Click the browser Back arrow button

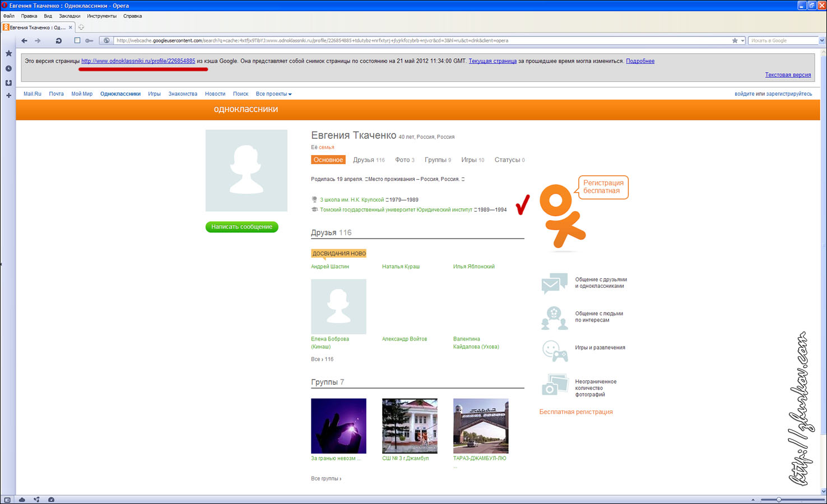click(24, 40)
